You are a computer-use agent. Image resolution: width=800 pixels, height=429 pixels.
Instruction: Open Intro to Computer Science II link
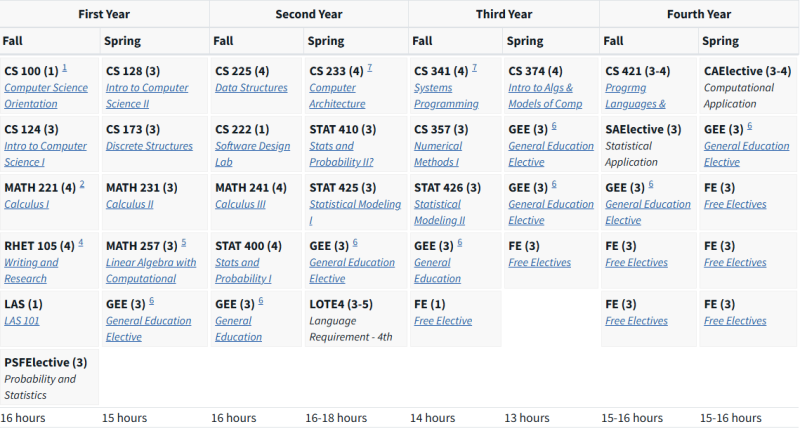pyautogui.click(x=147, y=95)
